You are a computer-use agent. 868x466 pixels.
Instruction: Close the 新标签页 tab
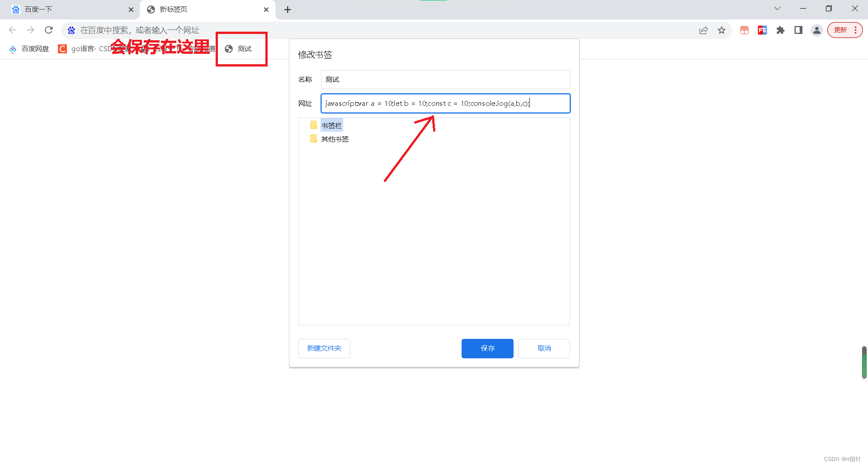click(x=266, y=10)
